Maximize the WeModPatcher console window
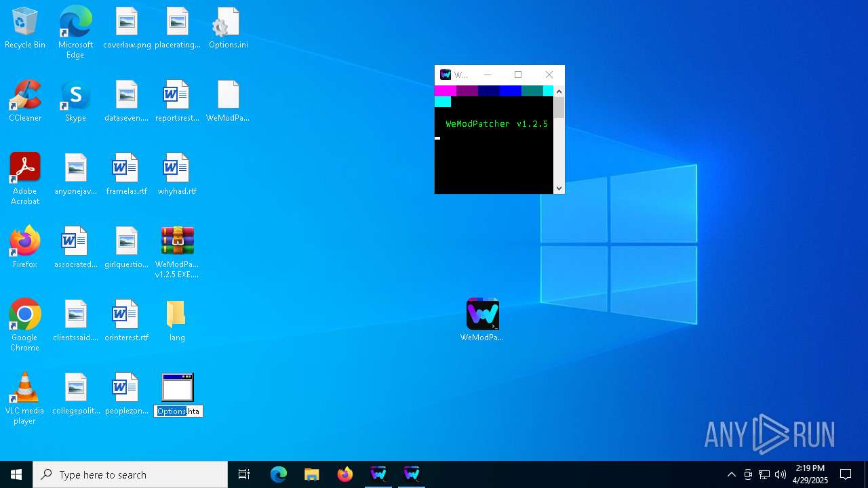 pyautogui.click(x=518, y=75)
